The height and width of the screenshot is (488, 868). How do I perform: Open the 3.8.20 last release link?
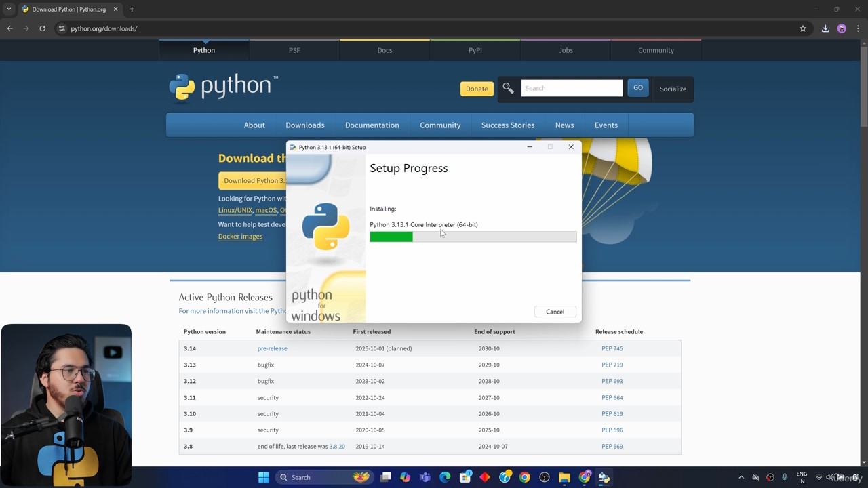click(x=337, y=446)
